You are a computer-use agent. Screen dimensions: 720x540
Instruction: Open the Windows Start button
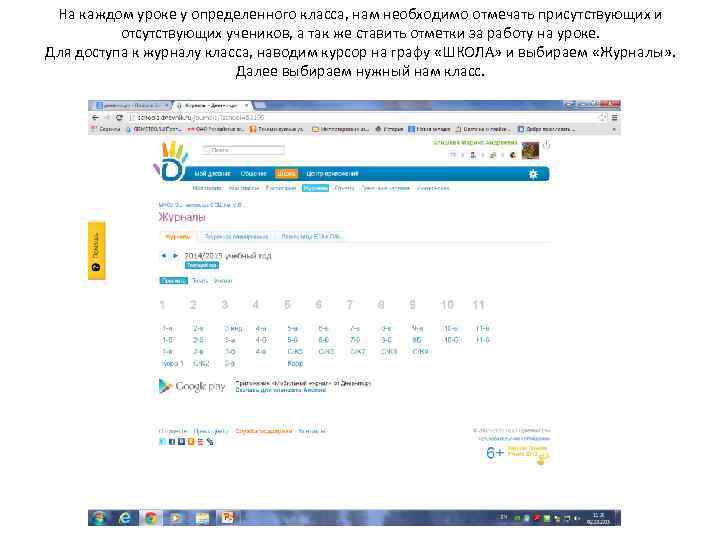click(99, 518)
